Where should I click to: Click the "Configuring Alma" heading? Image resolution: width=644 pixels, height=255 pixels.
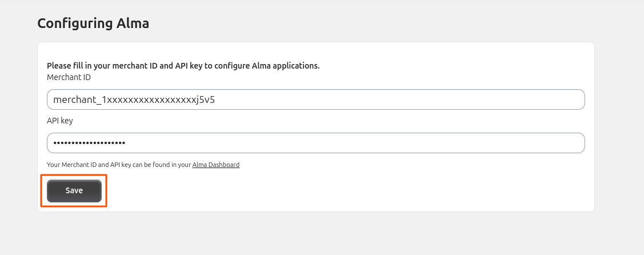(93, 23)
